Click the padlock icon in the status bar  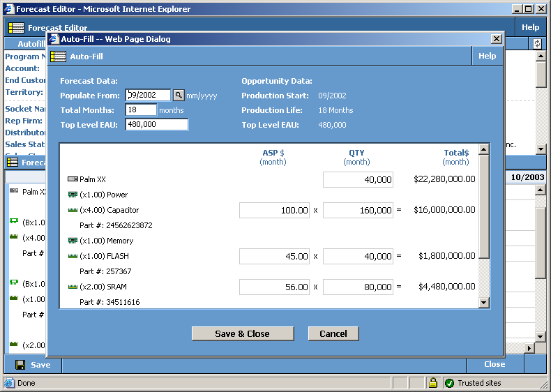(432, 382)
